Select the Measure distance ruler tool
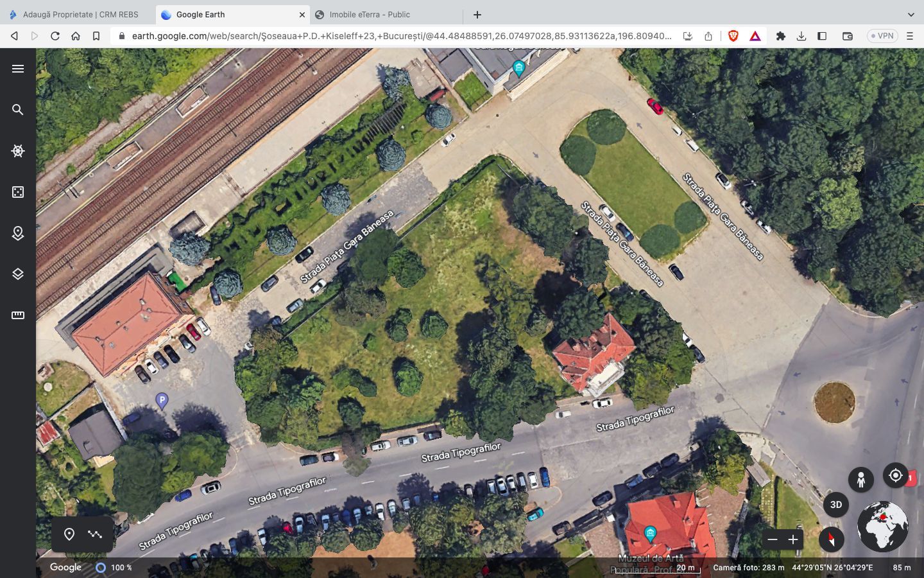This screenshot has height=578, width=924. [x=17, y=315]
